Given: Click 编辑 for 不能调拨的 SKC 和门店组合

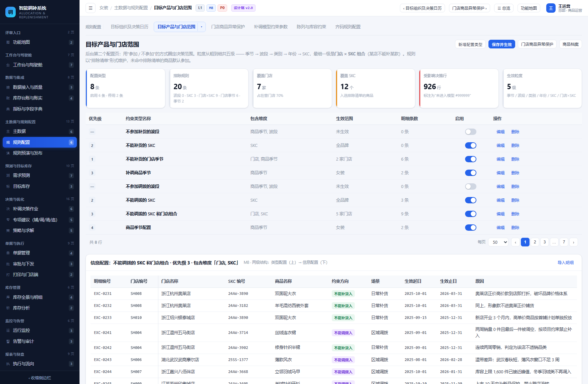Looking at the screenshot, I should coord(500,214).
